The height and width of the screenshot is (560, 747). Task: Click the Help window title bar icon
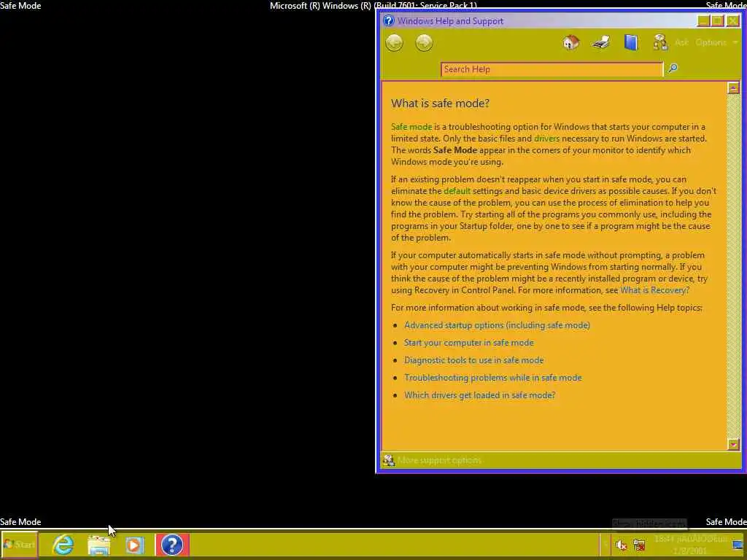(x=389, y=21)
